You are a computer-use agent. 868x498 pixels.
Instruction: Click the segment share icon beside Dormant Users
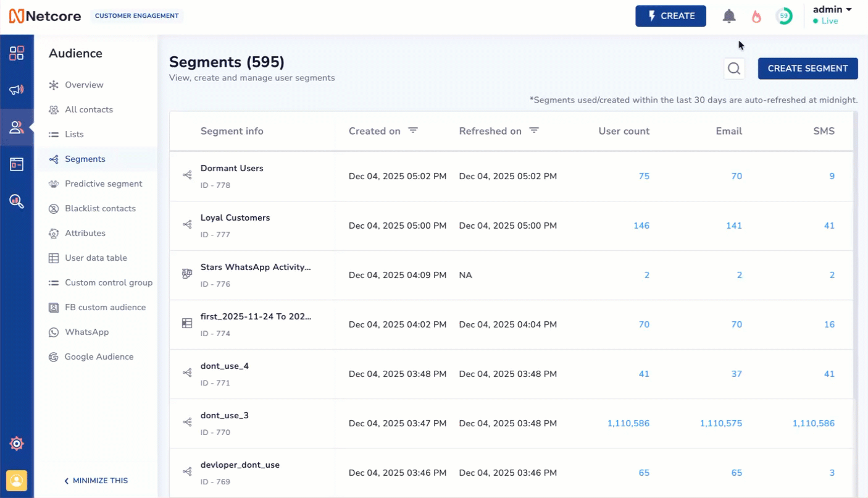point(186,175)
